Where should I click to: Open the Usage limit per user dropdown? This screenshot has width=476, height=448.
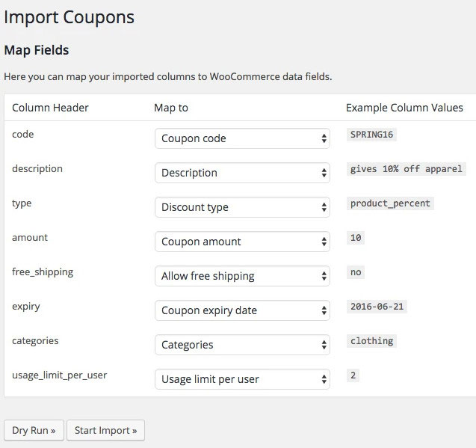click(242, 379)
